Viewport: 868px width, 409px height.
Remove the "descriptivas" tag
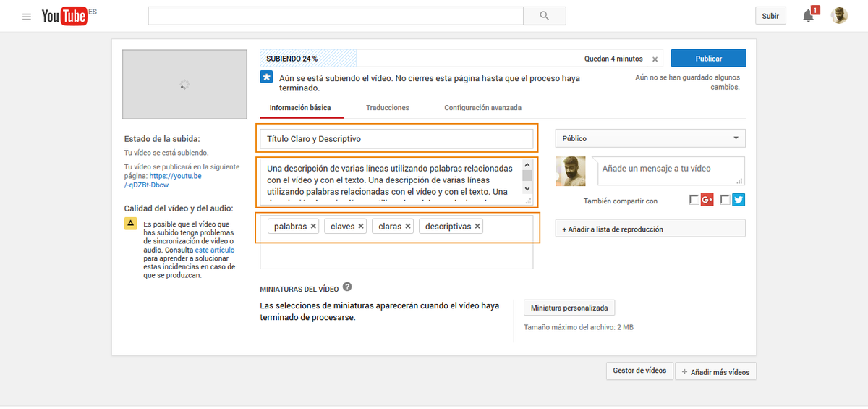(478, 227)
